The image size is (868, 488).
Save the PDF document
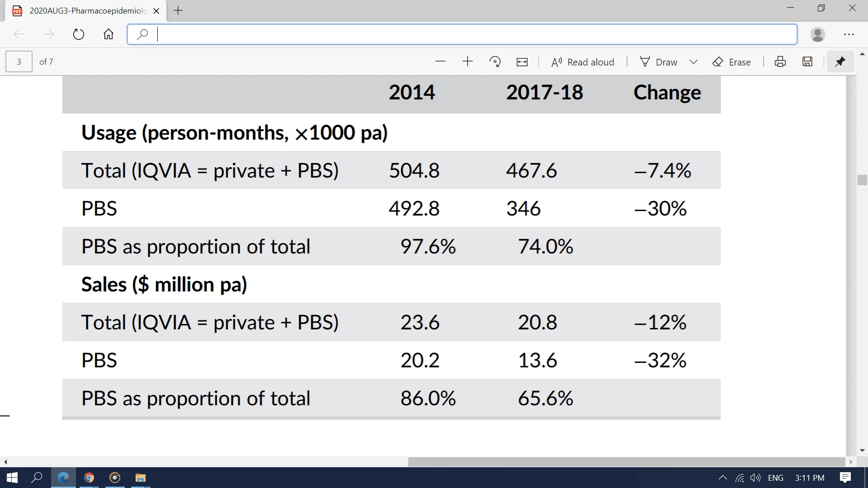tap(807, 62)
